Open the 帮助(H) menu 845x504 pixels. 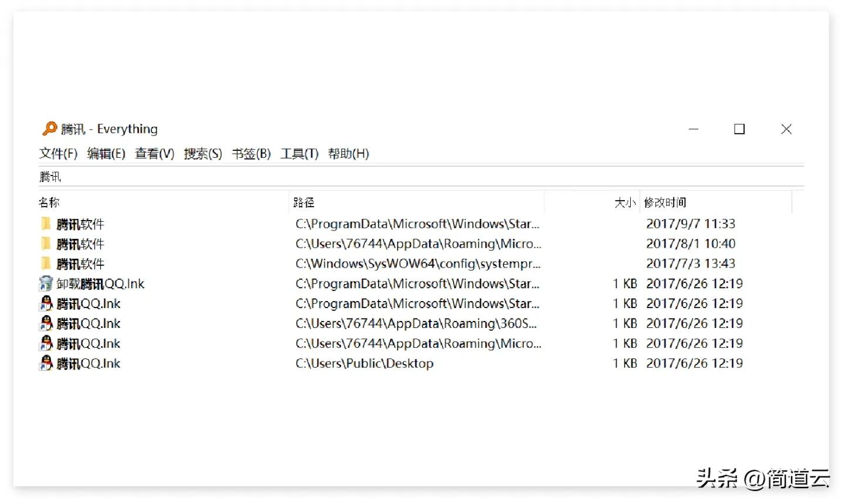(349, 154)
